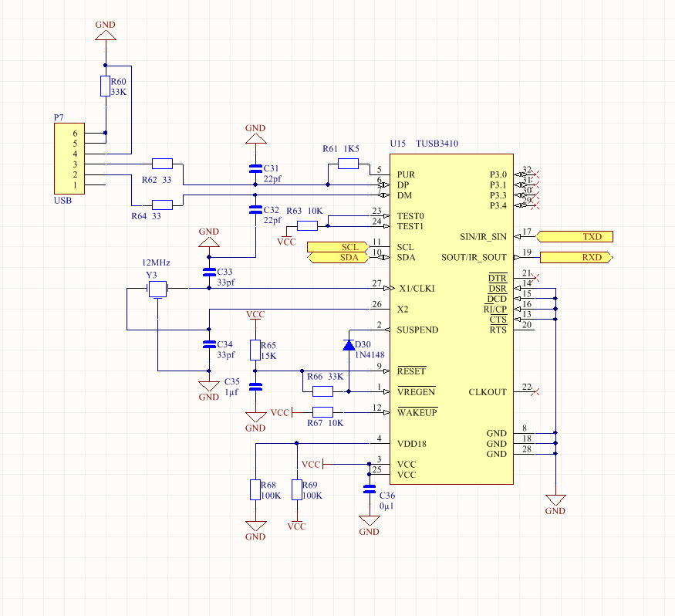Select capacitor C31 symbol
The image size is (675, 616).
[255, 168]
